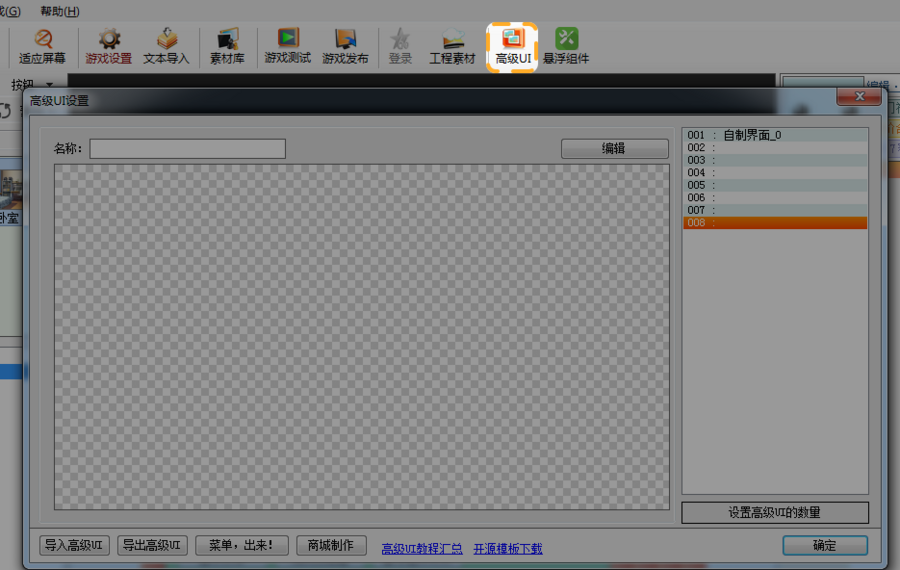Open the 开源模板下载 link
Viewport: 900px width, 570px height.
(x=507, y=548)
